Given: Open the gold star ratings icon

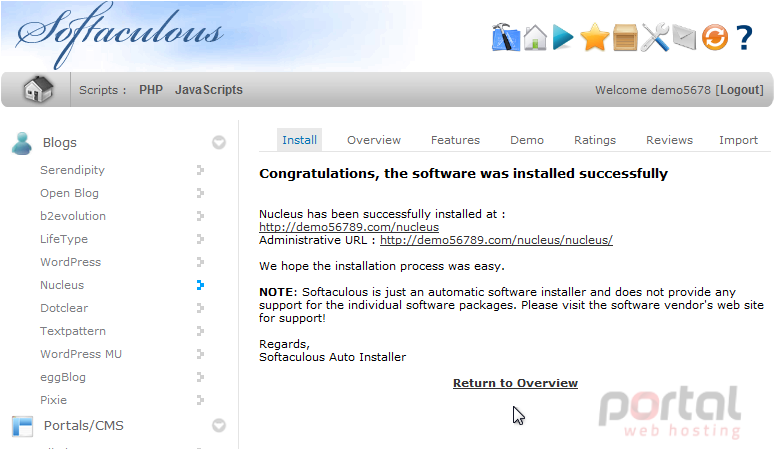Looking at the screenshot, I should click(x=594, y=37).
